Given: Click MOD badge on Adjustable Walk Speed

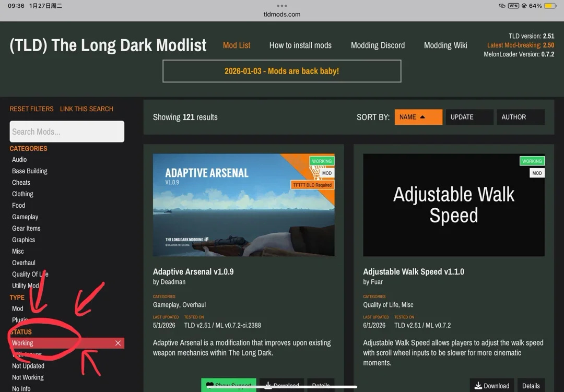Looking at the screenshot, I should point(537,173).
